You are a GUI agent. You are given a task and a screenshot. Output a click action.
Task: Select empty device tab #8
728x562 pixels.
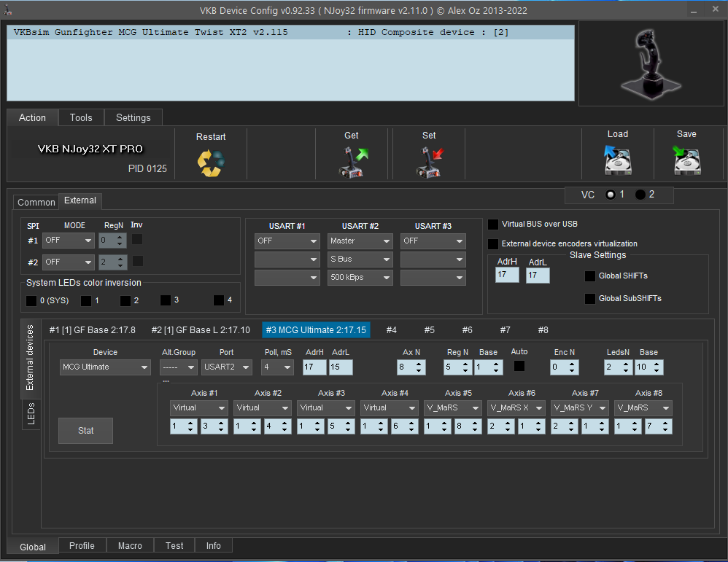click(543, 330)
